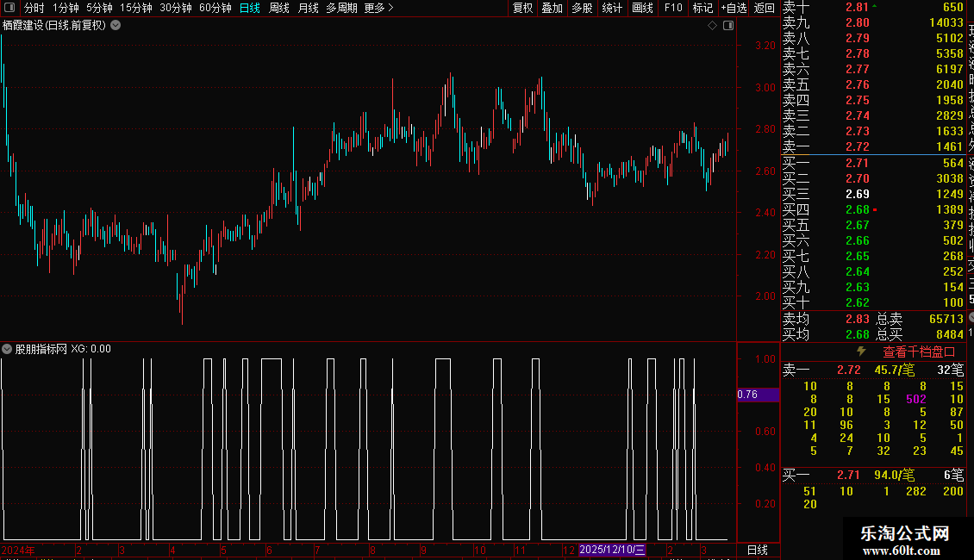Switch to 周线 weekly chart

(x=279, y=8)
